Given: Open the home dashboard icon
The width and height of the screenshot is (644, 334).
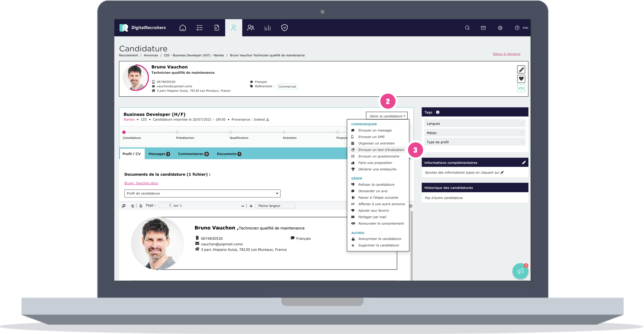Looking at the screenshot, I should click(183, 28).
